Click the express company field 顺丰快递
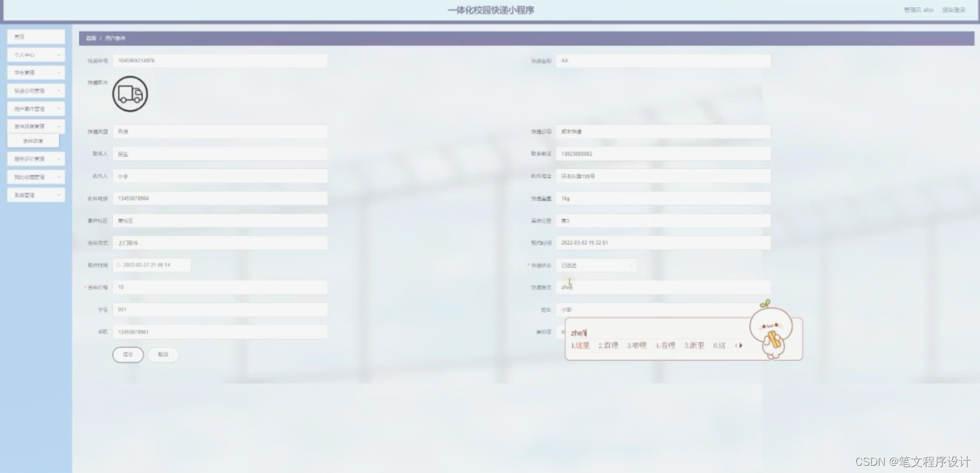980x473 pixels. pos(663,132)
